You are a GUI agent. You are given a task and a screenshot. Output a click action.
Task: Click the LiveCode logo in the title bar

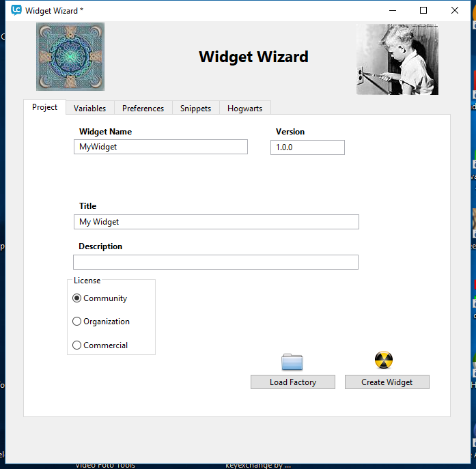point(16,10)
